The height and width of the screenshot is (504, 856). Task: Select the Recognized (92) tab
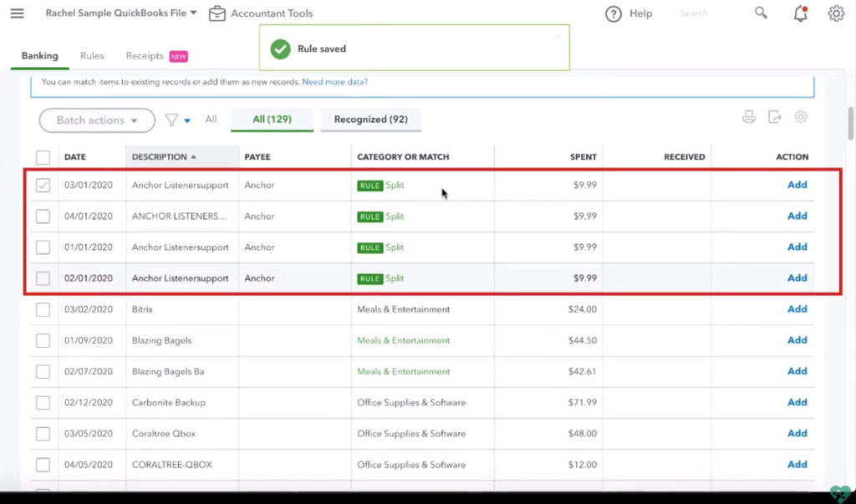click(370, 120)
